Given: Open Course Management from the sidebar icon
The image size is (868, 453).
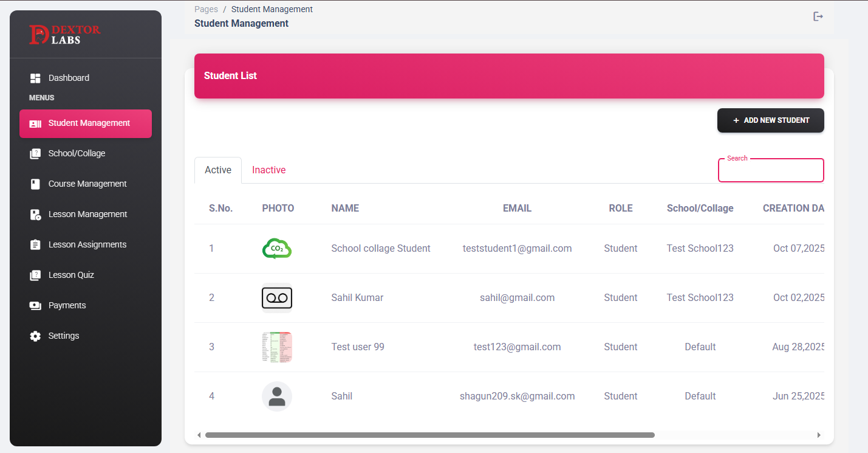Looking at the screenshot, I should (x=35, y=184).
